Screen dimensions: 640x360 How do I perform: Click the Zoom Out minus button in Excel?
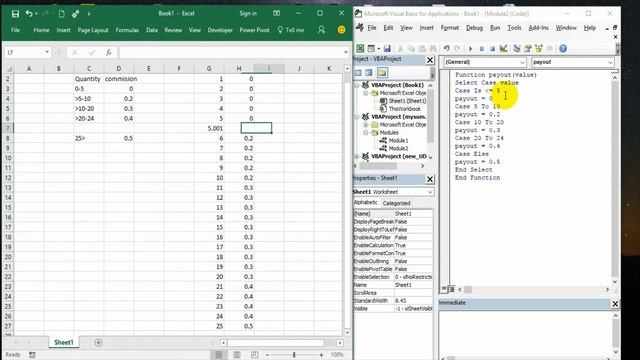[x=267, y=355]
